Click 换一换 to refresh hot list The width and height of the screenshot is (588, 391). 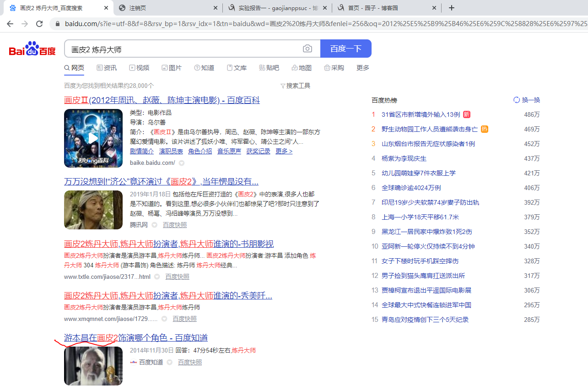531,100
